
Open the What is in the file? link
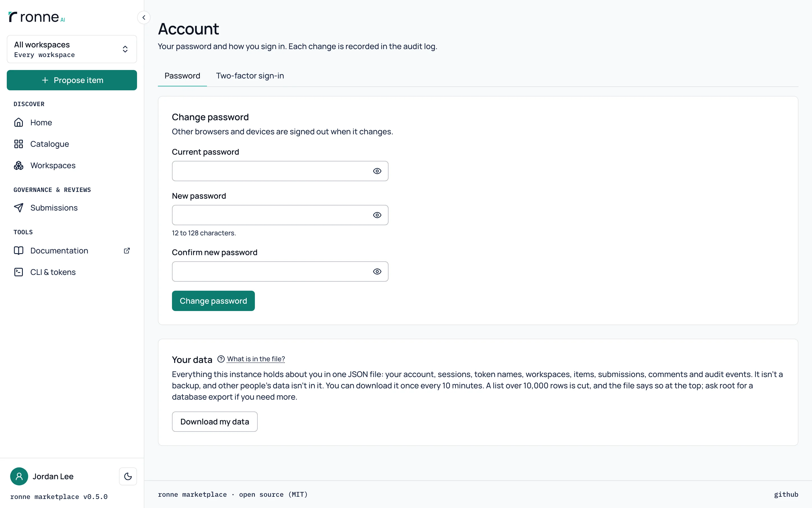pyautogui.click(x=256, y=359)
